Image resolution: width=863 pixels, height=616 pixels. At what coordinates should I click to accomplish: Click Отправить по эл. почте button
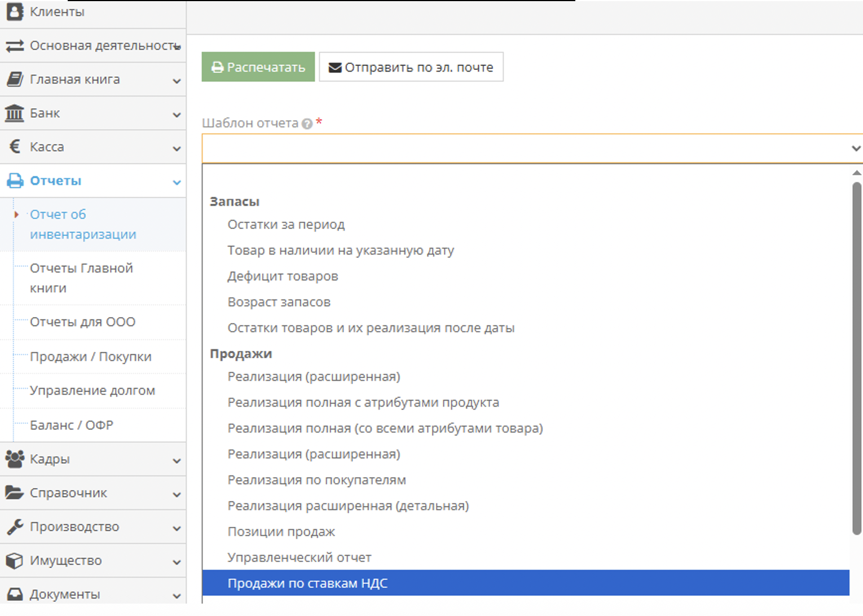point(411,67)
